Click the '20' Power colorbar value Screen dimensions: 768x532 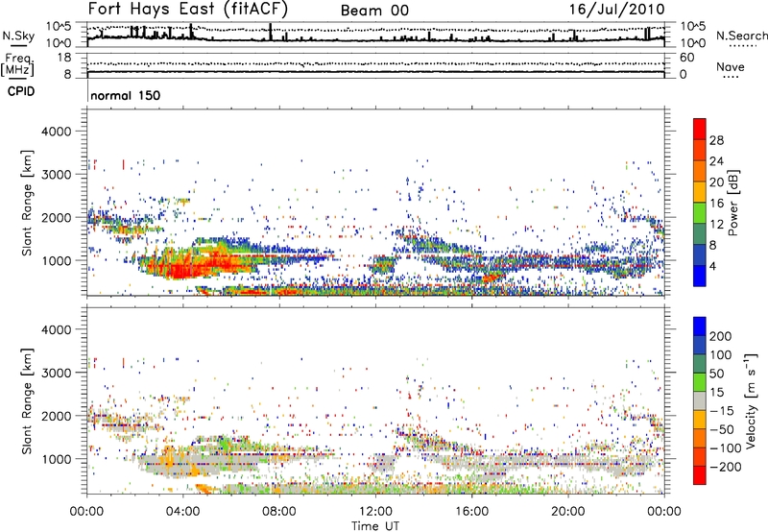click(716, 182)
